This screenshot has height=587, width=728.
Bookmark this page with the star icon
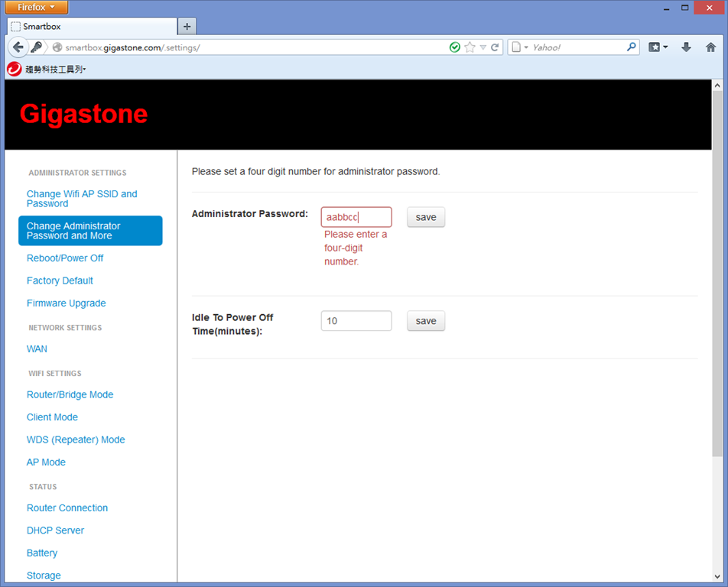coord(470,47)
